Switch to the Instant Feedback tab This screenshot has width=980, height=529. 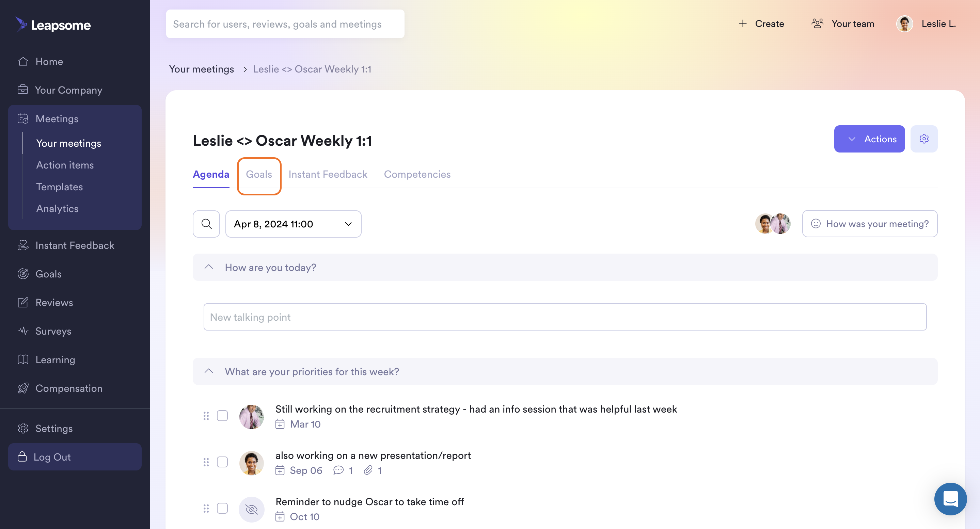point(328,174)
